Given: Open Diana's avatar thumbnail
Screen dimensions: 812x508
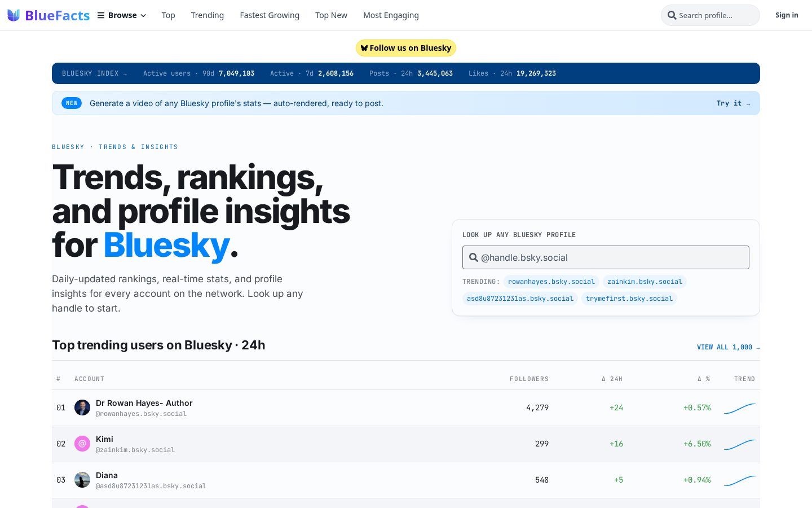Looking at the screenshot, I should (82, 480).
